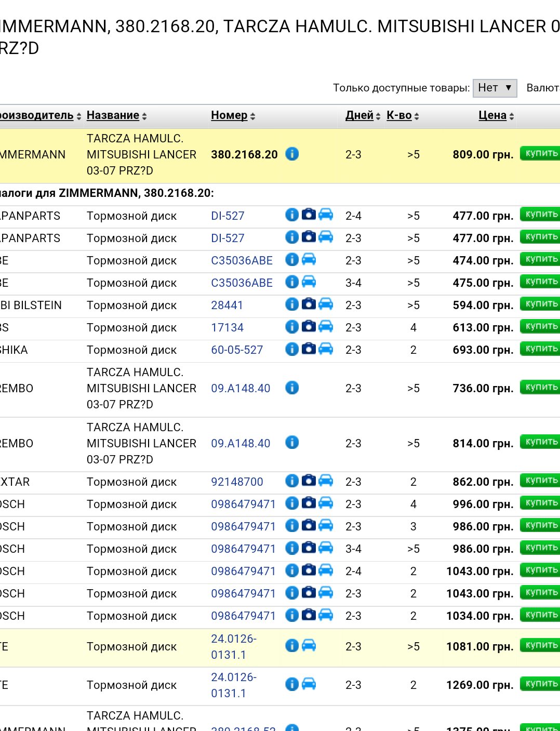Open camera icon for ASHIKA 60-05-527
This screenshot has width=560, height=731.
pos(309,349)
